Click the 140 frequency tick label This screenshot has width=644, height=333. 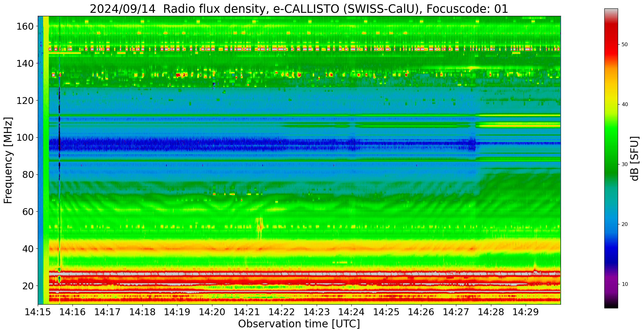[x=25, y=63]
